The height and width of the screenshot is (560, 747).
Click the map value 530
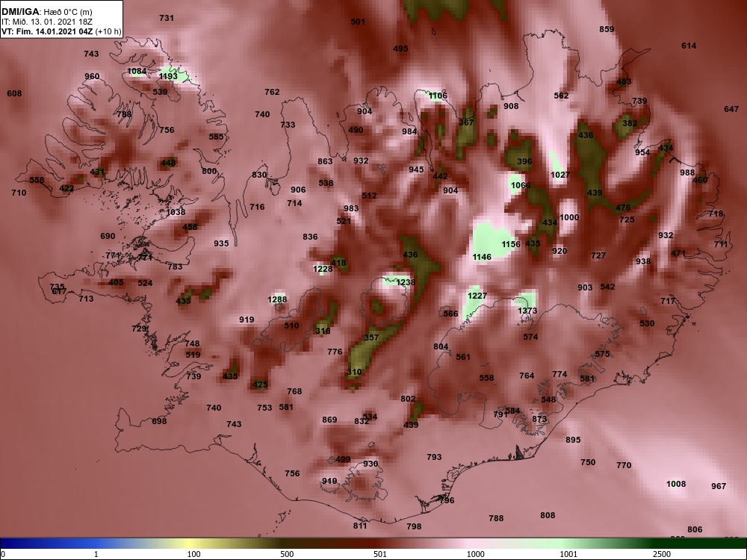(647, 323)
